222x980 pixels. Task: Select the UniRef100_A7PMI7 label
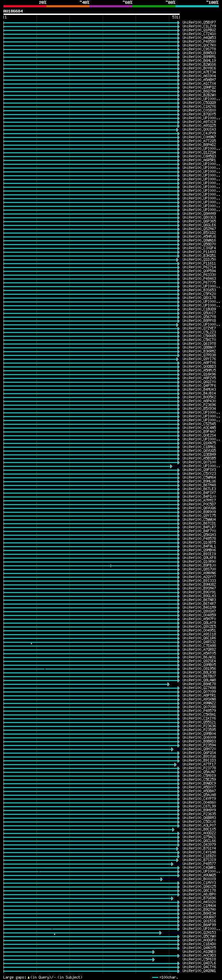[199, 500]
